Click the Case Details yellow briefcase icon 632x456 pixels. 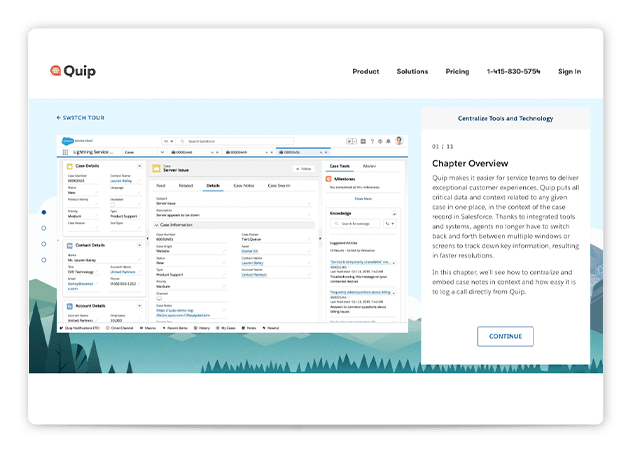[70, 166]
